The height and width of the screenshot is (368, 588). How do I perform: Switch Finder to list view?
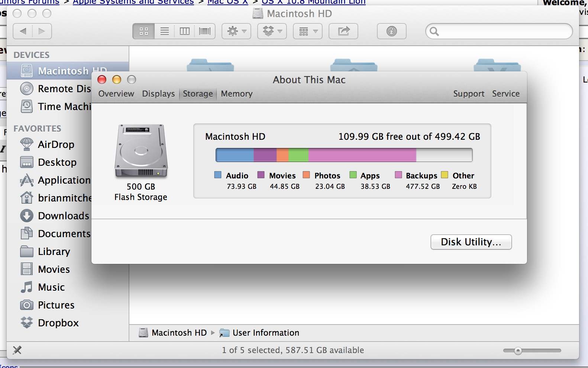tap(165, 31)
